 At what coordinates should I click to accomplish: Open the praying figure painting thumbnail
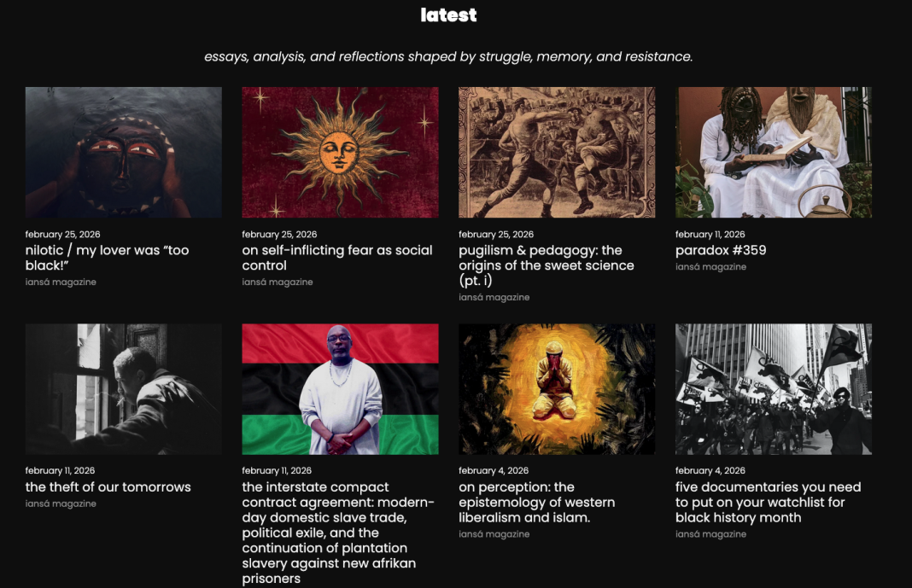pyautogui.click(x=557, y=388)
